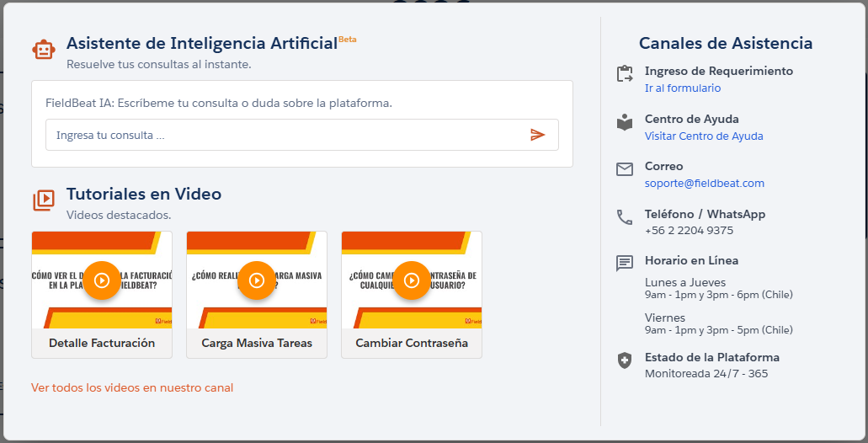Click 'Asistente de Inteligencia Artificial' heading
The height and width of the screenshot is (443, 868).
pyautogui.click(x=202, y=43)
